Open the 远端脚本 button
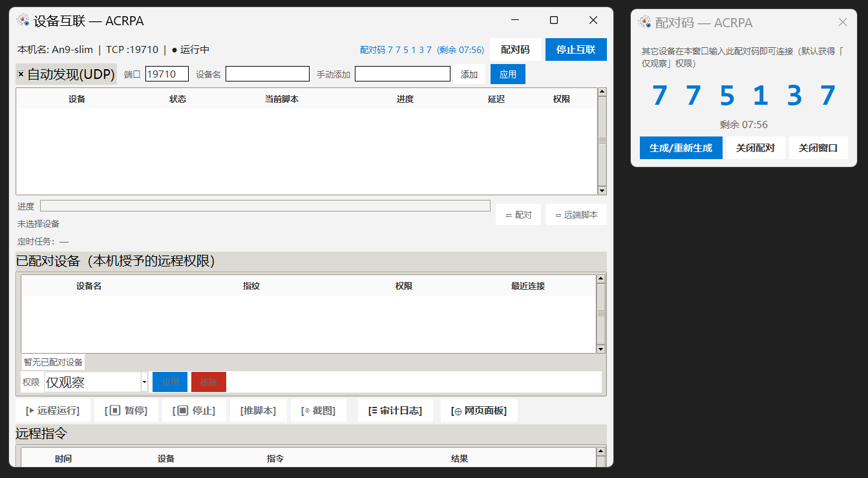Viewport: 868px width, 478px height. [x=577, y=215]
